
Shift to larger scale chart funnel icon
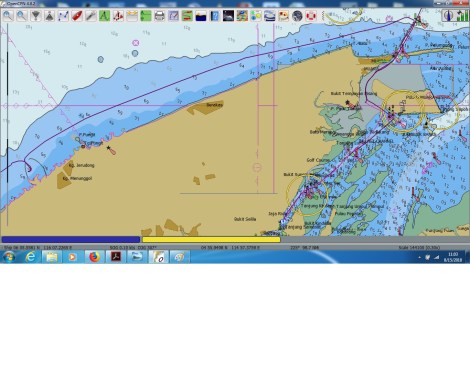point(36,16)
